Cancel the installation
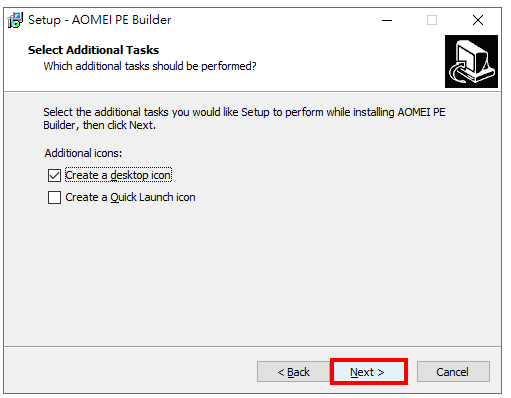The image size is (511, 398). [x=453, y=372]
